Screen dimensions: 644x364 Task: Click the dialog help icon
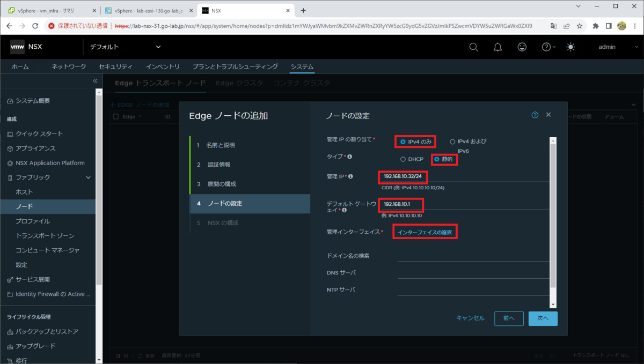tap(535, 115)
